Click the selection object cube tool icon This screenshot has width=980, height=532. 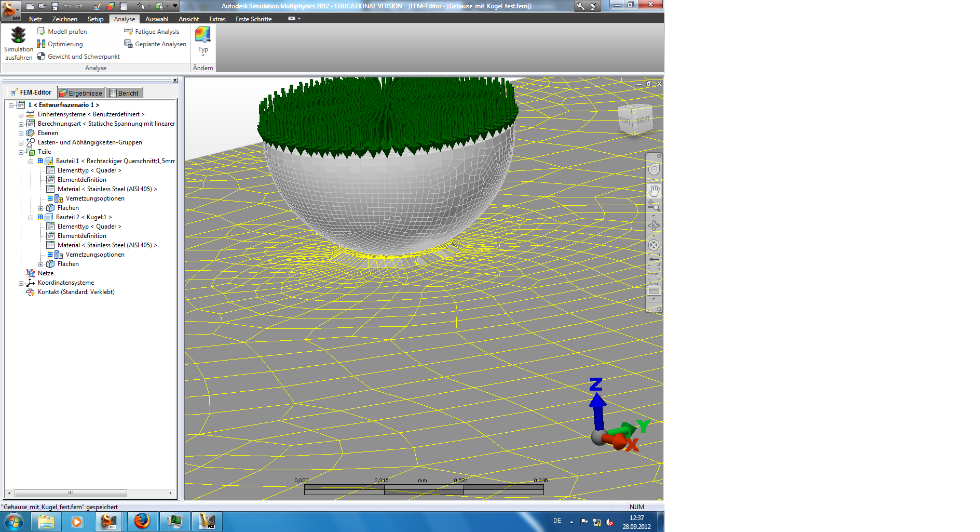(x=159, y=6)
